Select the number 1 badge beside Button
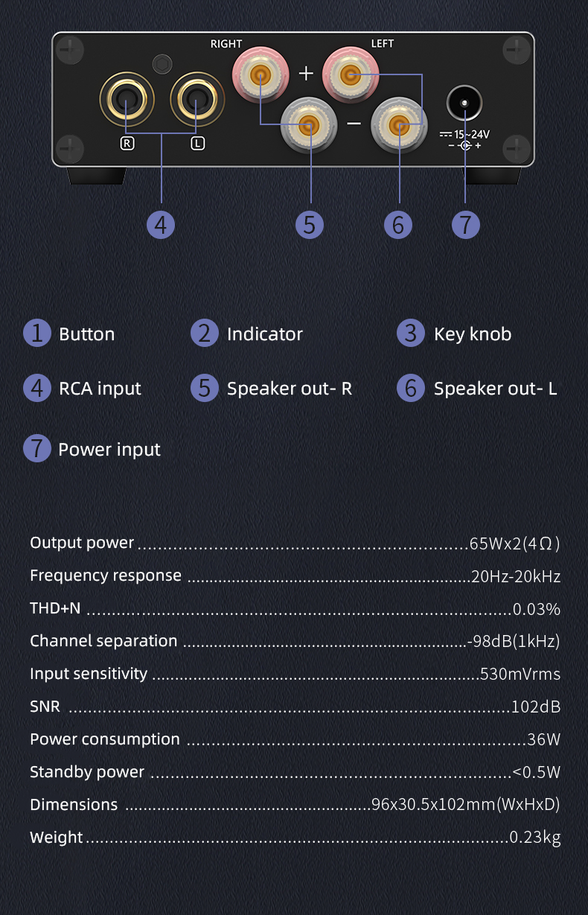This screenshot has height=915, width=588. point(37,334)
